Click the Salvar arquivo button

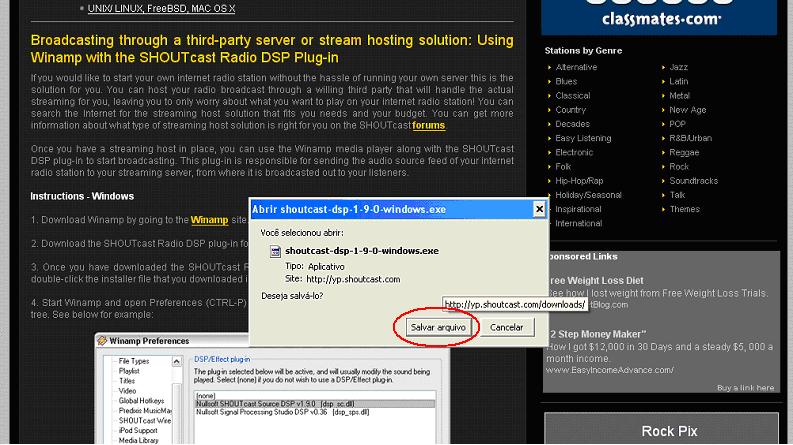(438, 327)
